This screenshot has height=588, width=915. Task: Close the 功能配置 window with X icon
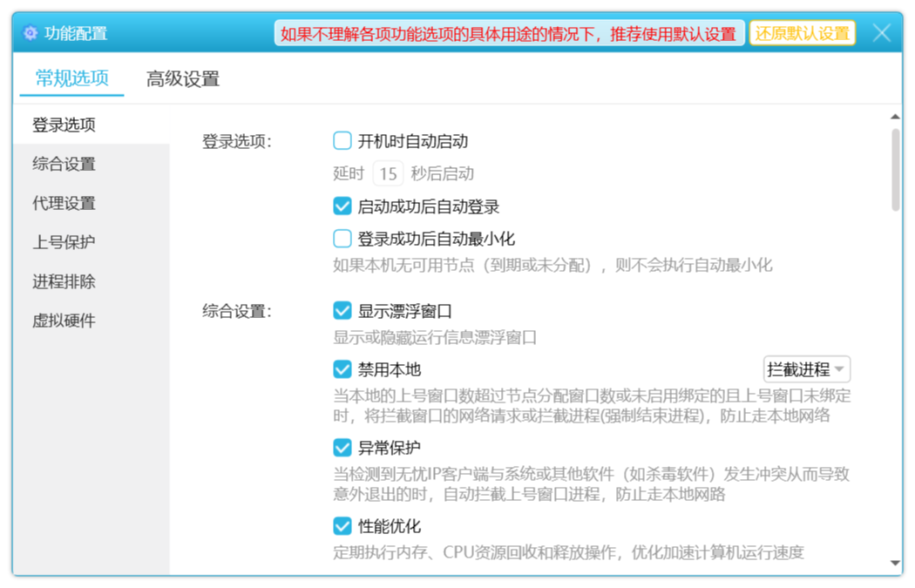click(881, 33)
